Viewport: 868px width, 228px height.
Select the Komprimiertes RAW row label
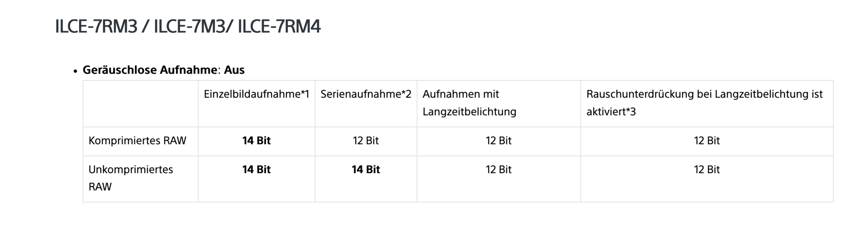(137, 141)
